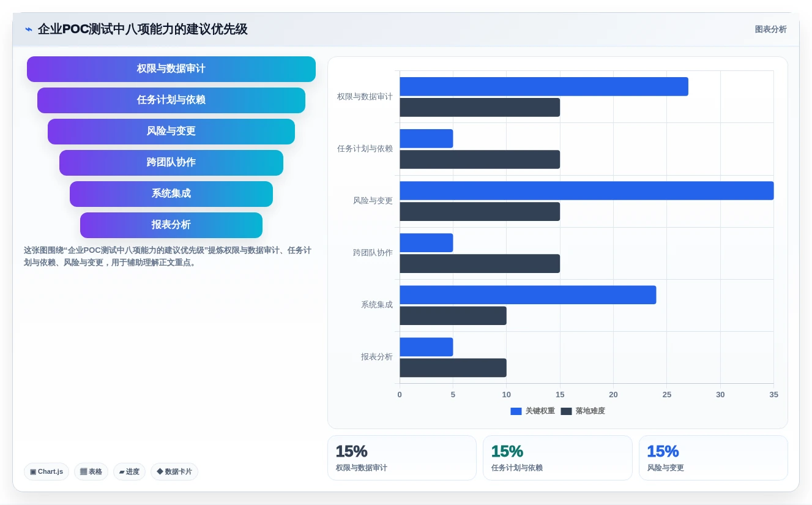The width and height of the screenshot is (812, 505).
Task: Click the blue 关键权重 legend swatch
Action: [x=516, y=411]
